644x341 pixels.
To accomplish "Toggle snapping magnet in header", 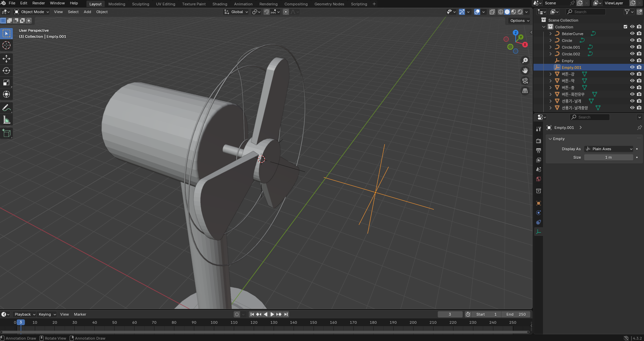I will pyautogui.click(x=267, y=12).
